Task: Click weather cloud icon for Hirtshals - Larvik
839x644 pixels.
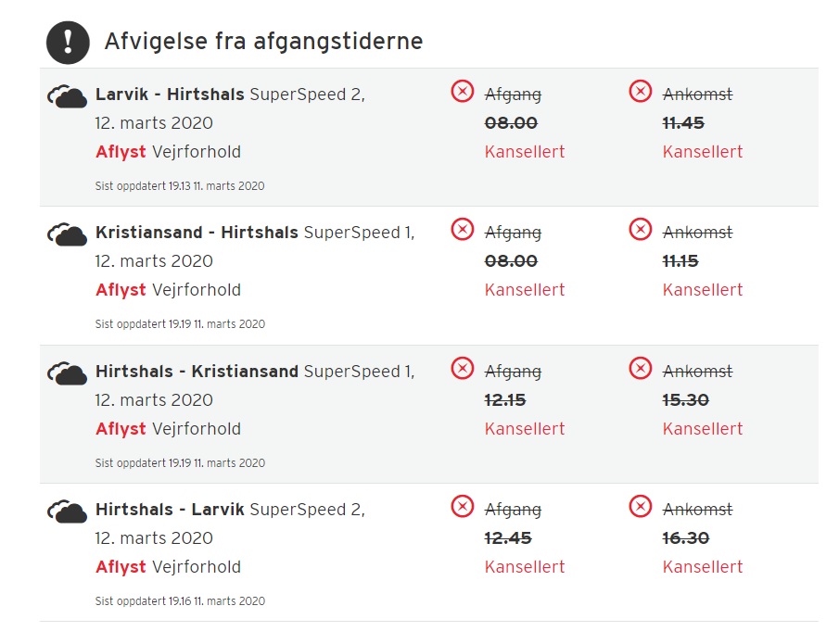Action: (x=67, y=511)
